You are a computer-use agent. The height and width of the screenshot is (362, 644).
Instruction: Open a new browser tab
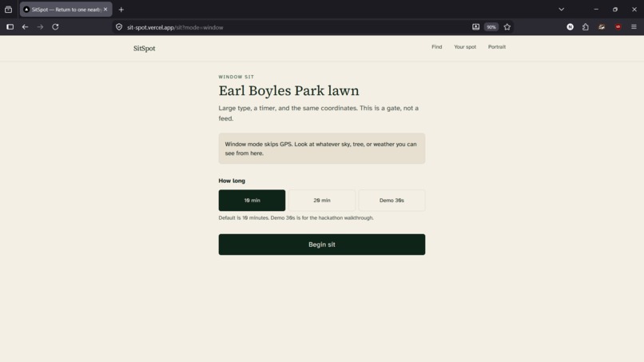pyautogui.click(x=121, y=10)
